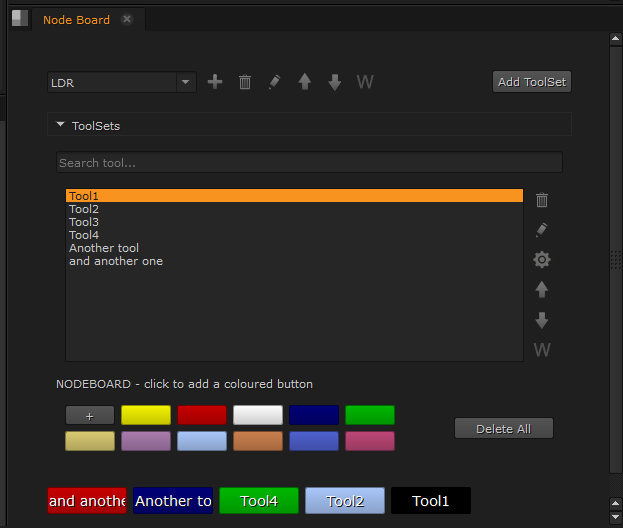Click the plus icon beside LDR dropdown

[215, 82]
